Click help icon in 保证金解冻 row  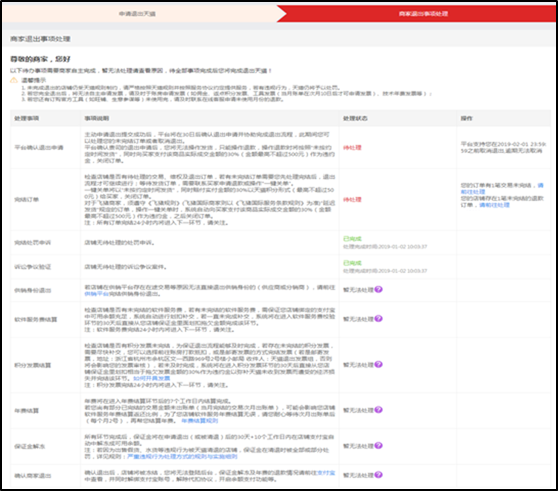(x=378, y=445)
